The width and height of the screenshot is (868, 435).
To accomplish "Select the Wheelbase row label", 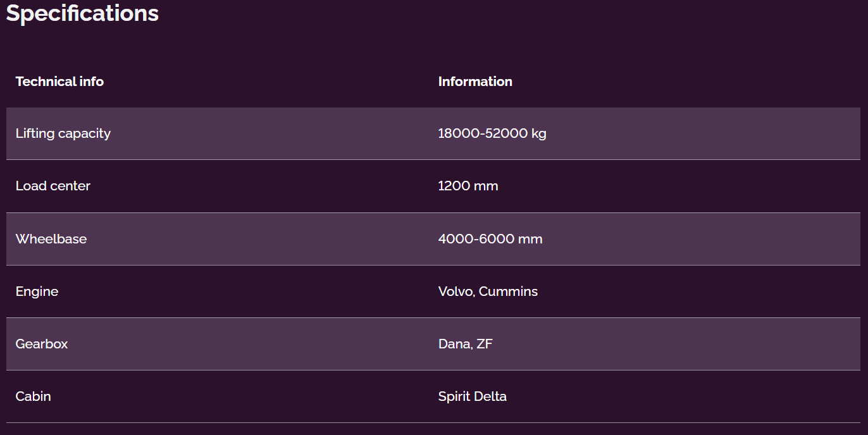I will tap(51, 239).
